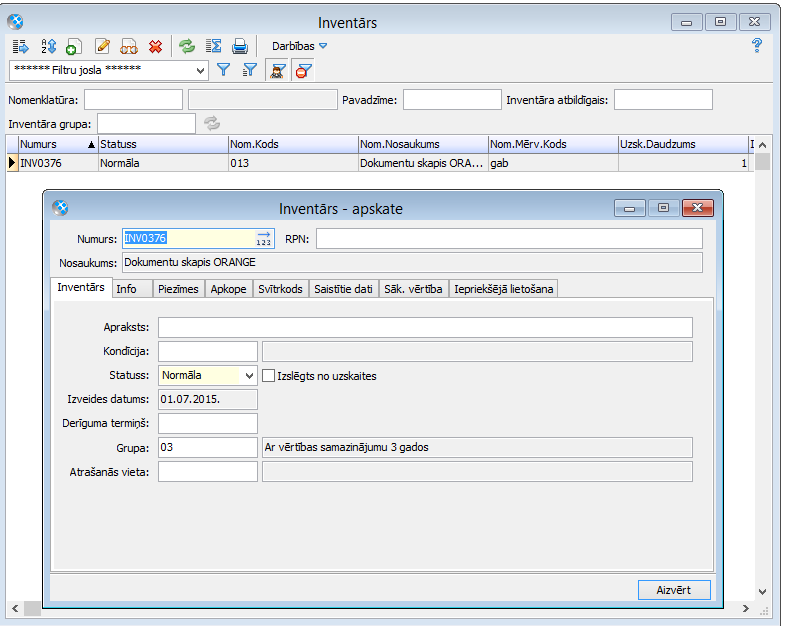This screenshot has height=626, width=788.
Task: Click the blue help question mark
Action: pos(757,45)
